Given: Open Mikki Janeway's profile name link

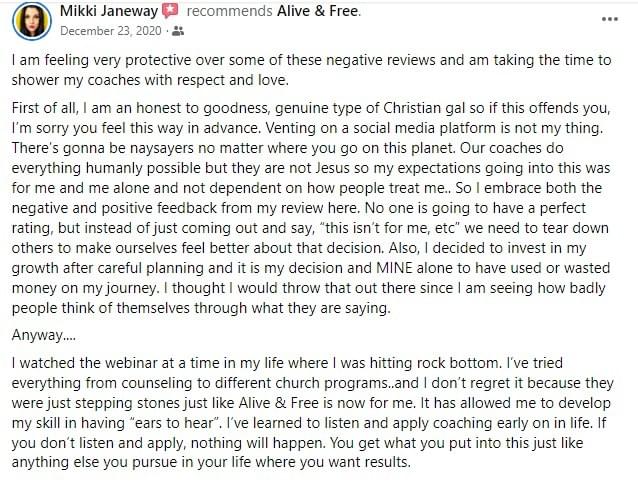Looking at the screenshot, I should (109, 11).
